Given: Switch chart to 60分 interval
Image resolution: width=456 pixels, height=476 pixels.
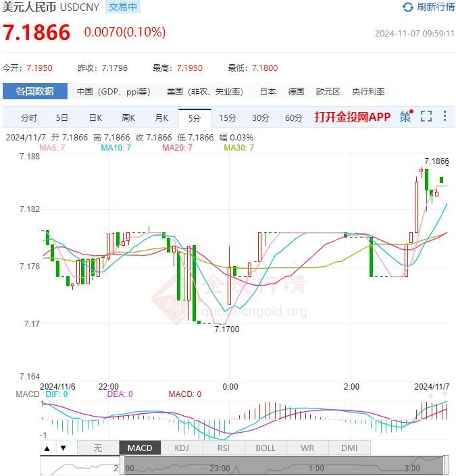Looking at the screenshot, I should point(294,117).
